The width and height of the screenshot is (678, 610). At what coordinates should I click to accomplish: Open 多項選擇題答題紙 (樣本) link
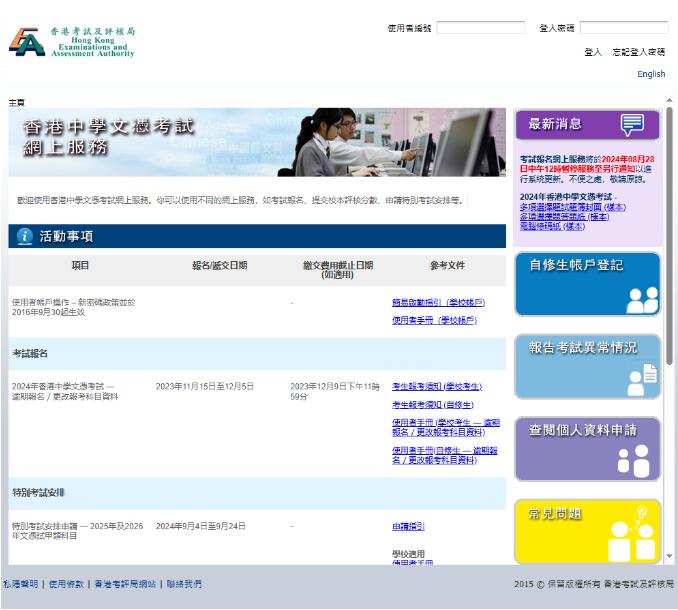(564, 217)
